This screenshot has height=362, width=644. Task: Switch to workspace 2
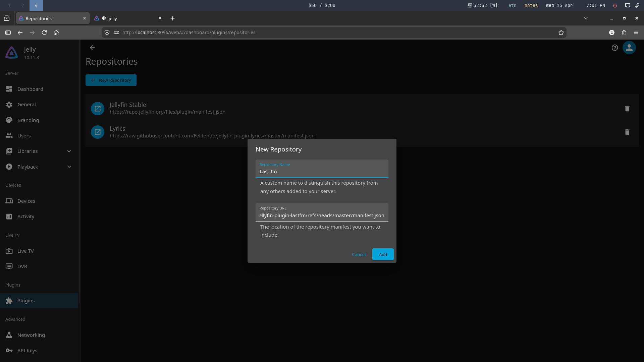point(23,5)
